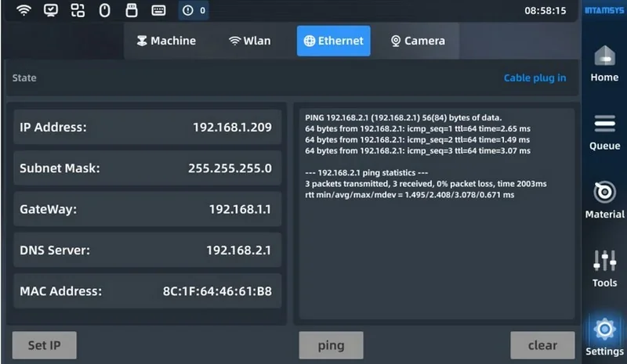
Task: Click the ping button
Action: pyautogui.click(x=331, y=345)
